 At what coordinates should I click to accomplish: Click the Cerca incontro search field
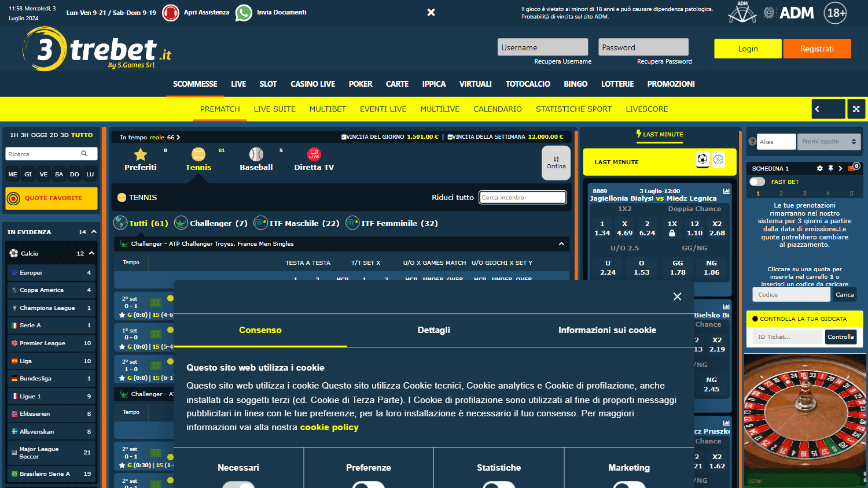[x=523, y=197]
